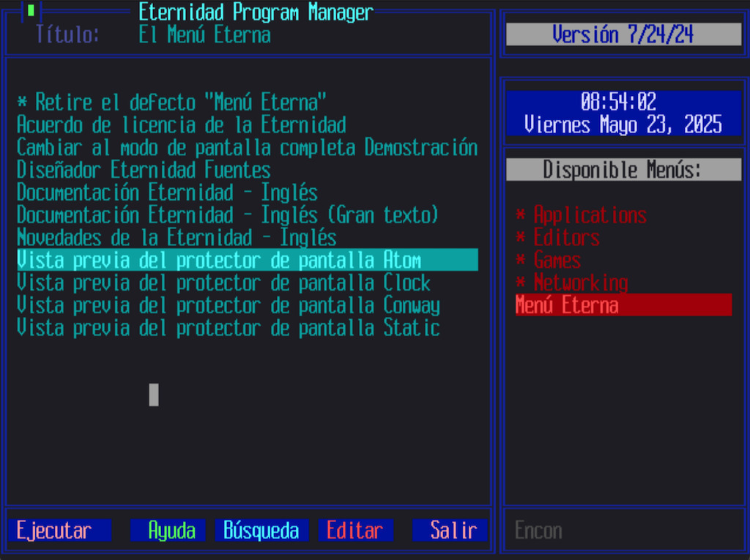
Task: Open Novedades de la Eternidad entry
Action: pos(177,237)
